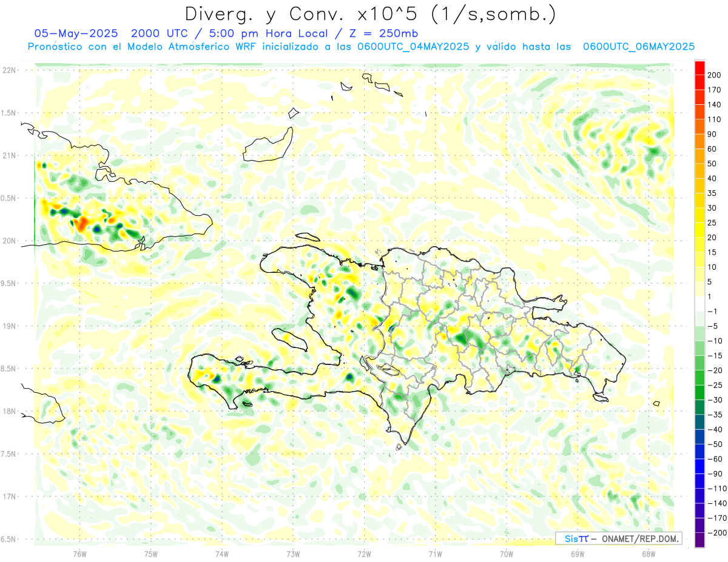Click the "74W" longitude label
This screenshot has height=562, width=728.
click(x=222, y=554)
